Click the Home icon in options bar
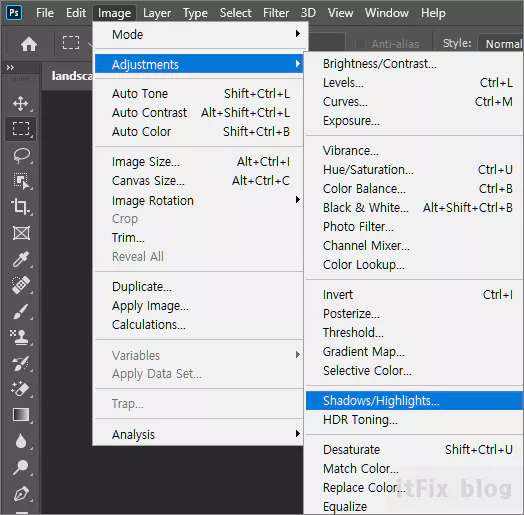The height and width of the screenshot is (515, 524). tap(29, 44)
